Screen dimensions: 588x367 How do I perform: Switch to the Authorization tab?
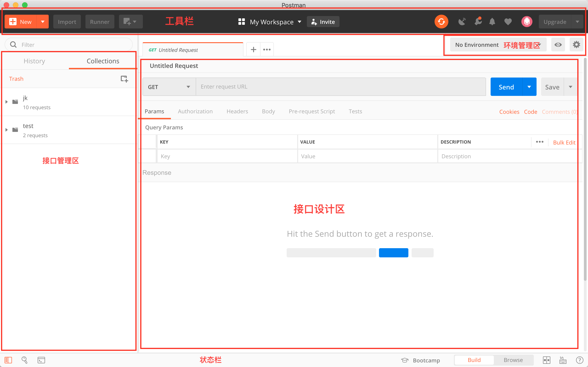click(195, 111)
